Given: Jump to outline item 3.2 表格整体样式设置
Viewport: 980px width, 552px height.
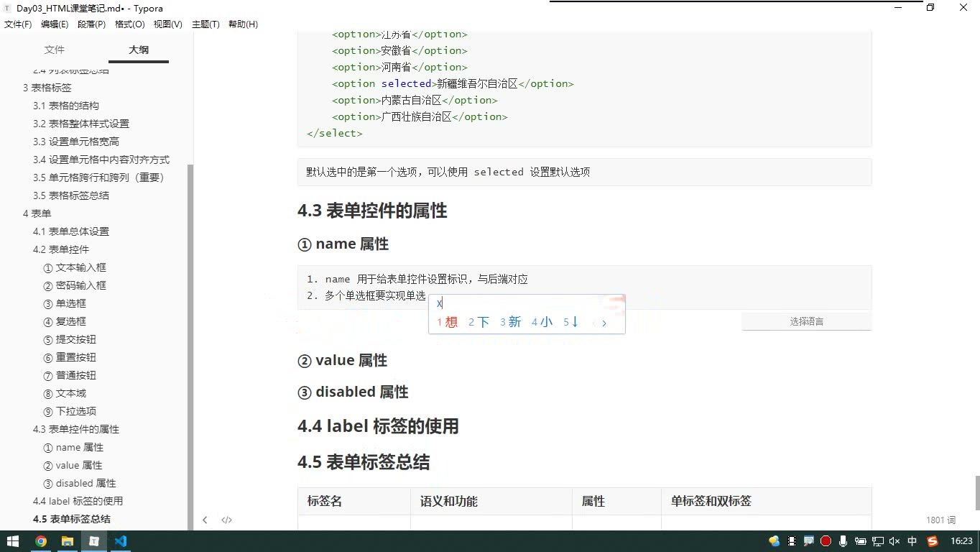Looking at the screenshot, I should click(81, 124).
